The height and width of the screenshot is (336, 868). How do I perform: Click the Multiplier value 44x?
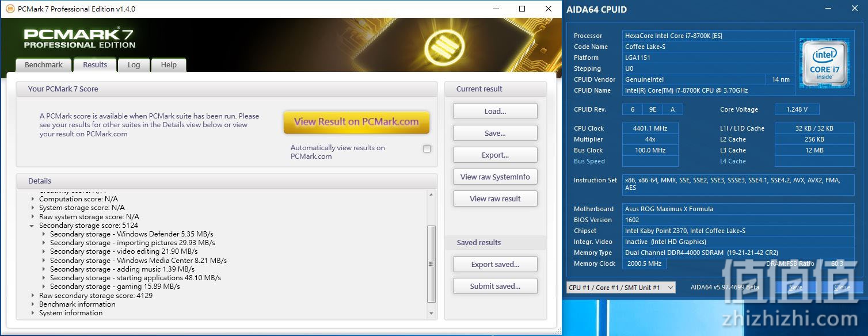[x=650, y=139]
